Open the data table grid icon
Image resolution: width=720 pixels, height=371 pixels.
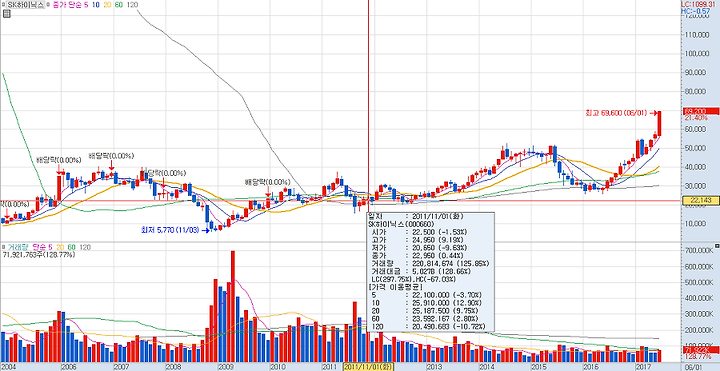click(6, 14)
